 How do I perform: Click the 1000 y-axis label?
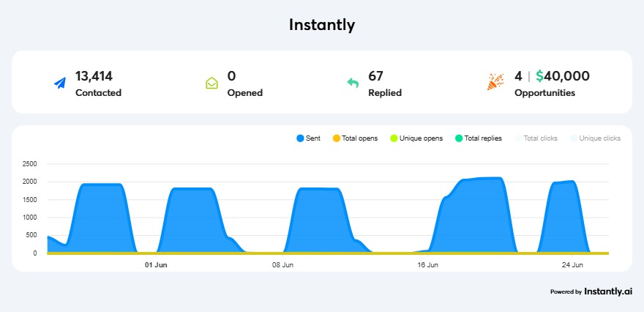(x=29, y=218)
